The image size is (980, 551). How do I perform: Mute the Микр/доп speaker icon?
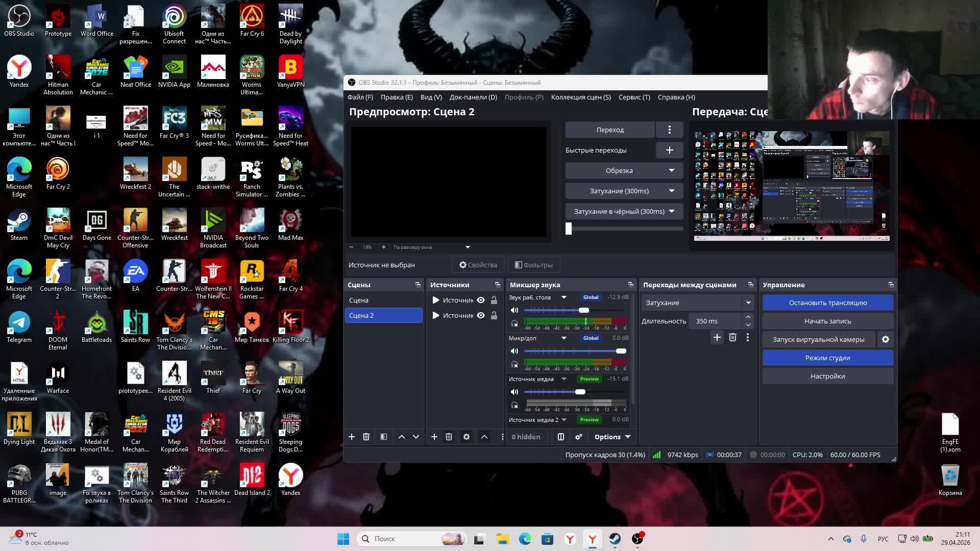coord(514,351)
